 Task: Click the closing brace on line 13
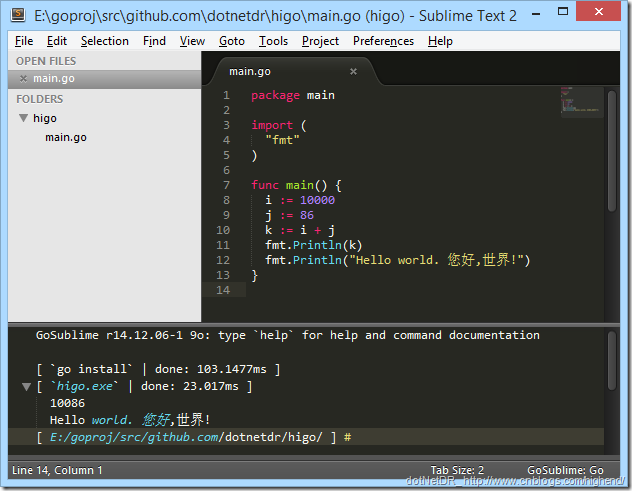[254, 275]
